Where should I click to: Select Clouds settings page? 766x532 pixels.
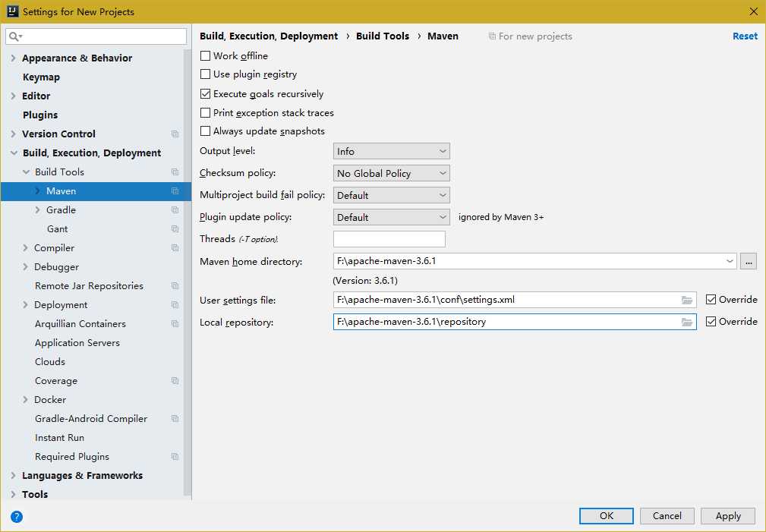tap(50, 362)
